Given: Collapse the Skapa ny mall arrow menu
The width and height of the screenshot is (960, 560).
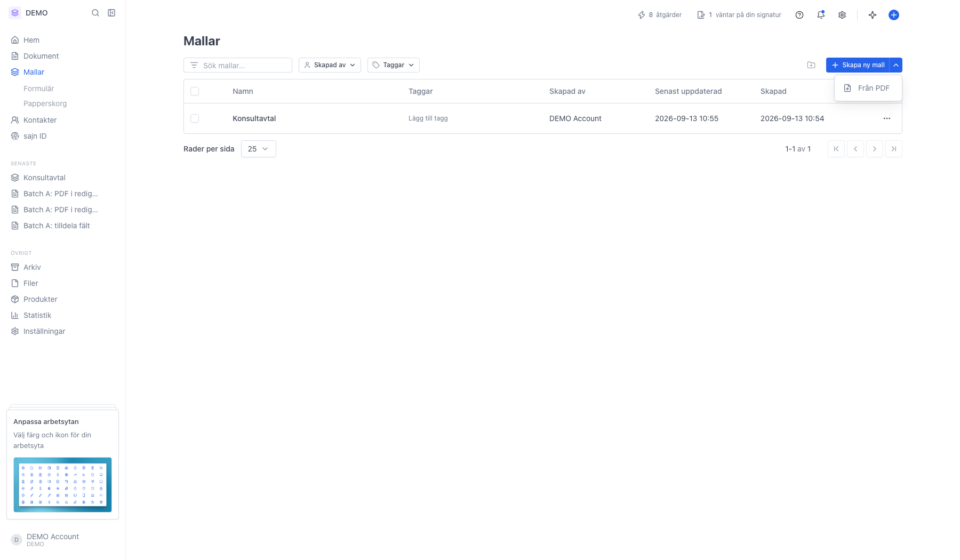Looking at the screenshot, I should pos(896,65).
